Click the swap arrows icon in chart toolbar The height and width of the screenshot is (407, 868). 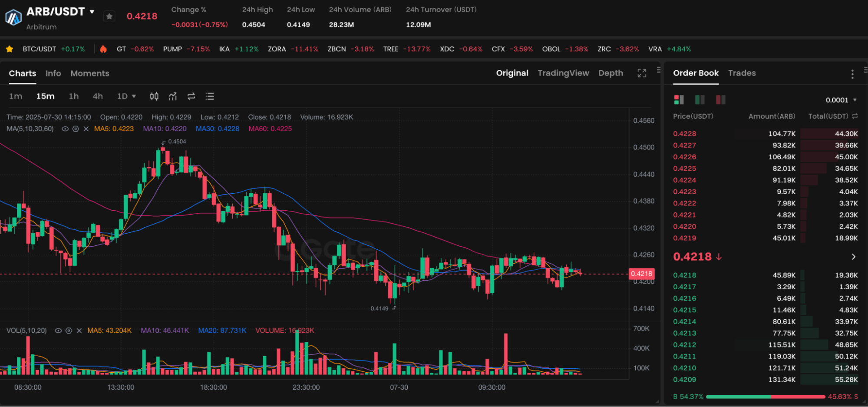click(x=191, y=96)
